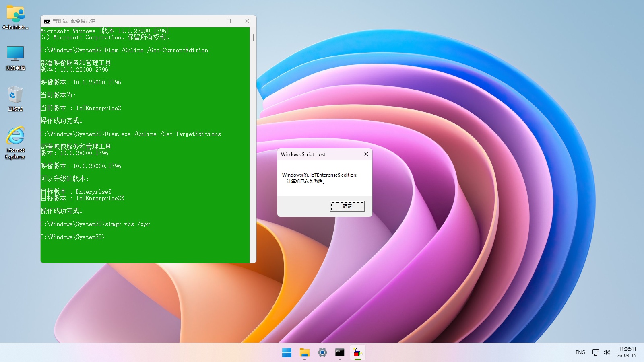Switch to Command Prompt on the taskbar
This screenshot has width=644, height=362.
pos(340,353)
